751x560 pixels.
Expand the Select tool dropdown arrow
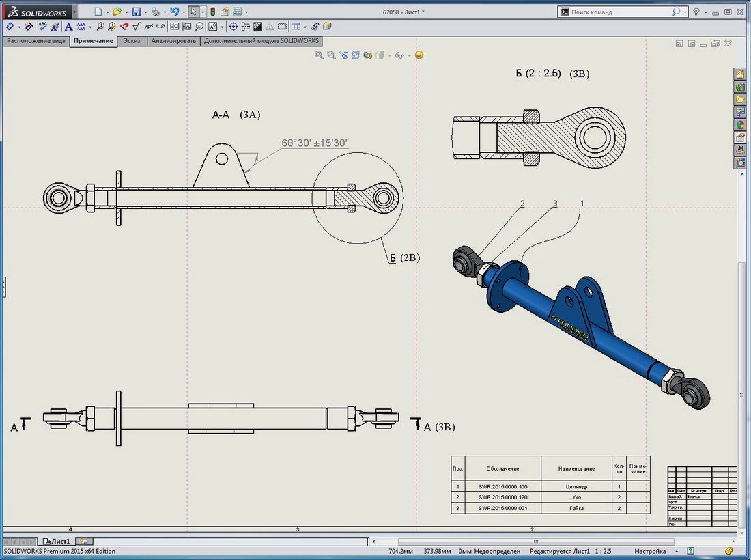[203, 12]
